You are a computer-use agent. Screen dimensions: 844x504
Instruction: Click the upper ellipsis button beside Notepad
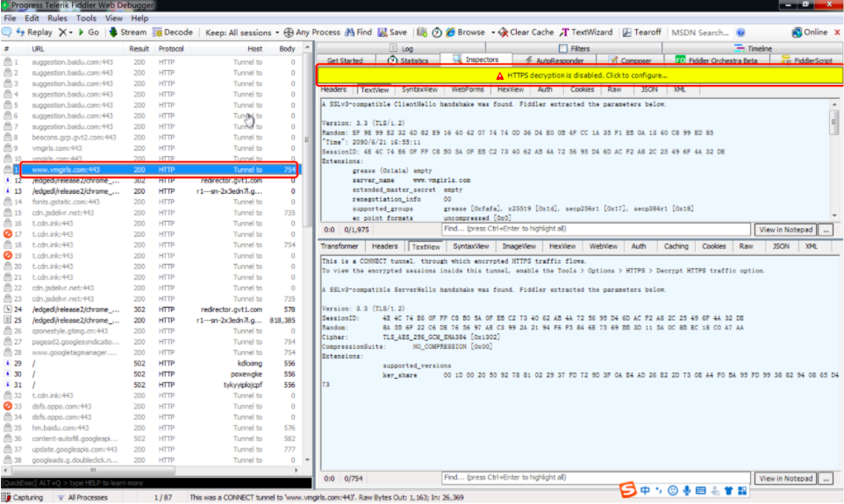pos(826,230)
